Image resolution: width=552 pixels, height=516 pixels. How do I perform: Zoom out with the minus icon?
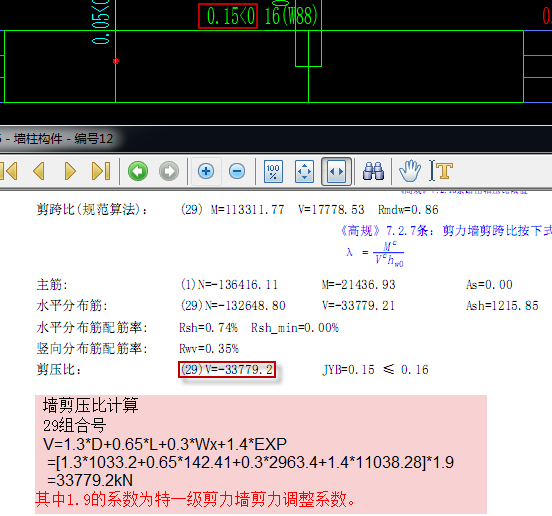click(237, 171)
